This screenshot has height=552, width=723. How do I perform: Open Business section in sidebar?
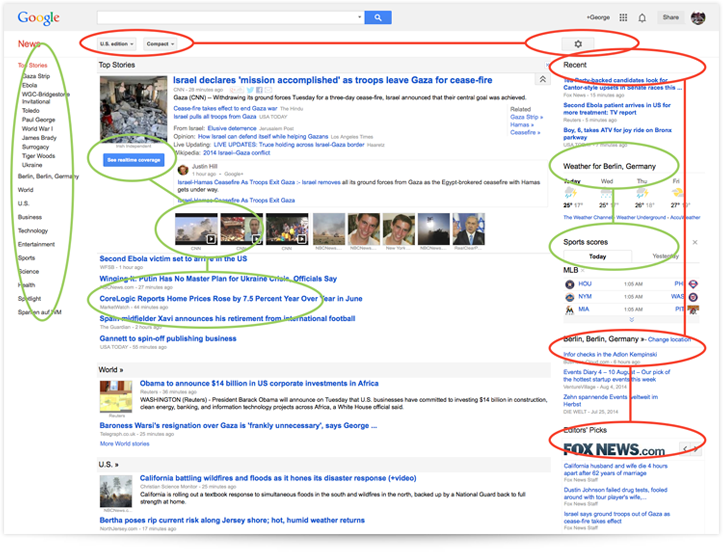click(30, 217)
